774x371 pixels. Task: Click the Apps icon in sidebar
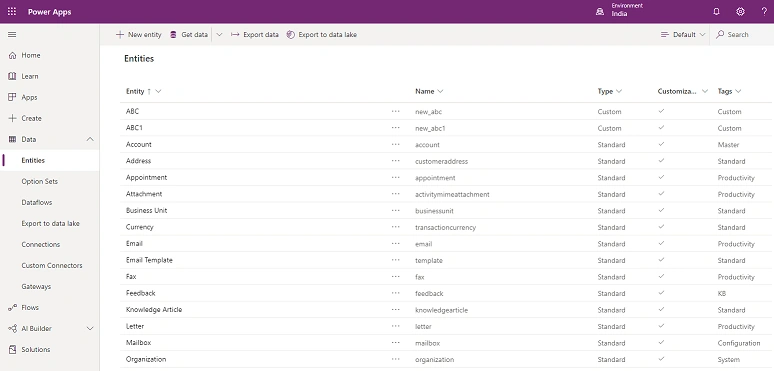pos(12,97)
